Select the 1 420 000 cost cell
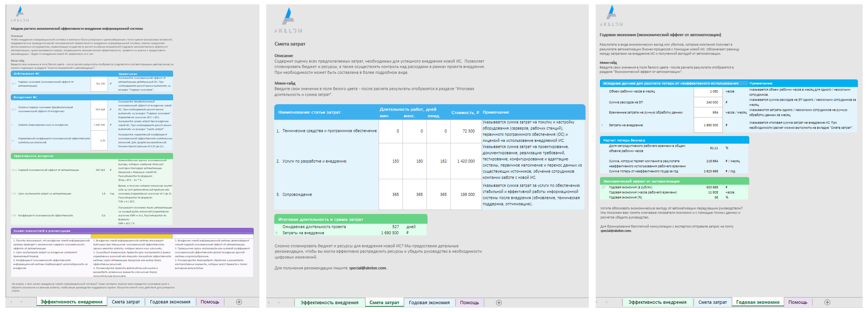Screen dimensions: 868x312 [466, 161]
